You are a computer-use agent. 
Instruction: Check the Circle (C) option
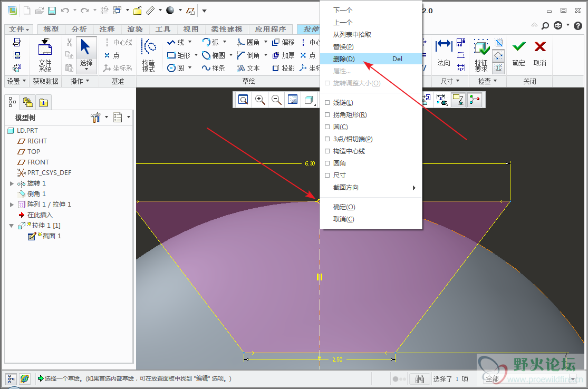tap(327, 127)
